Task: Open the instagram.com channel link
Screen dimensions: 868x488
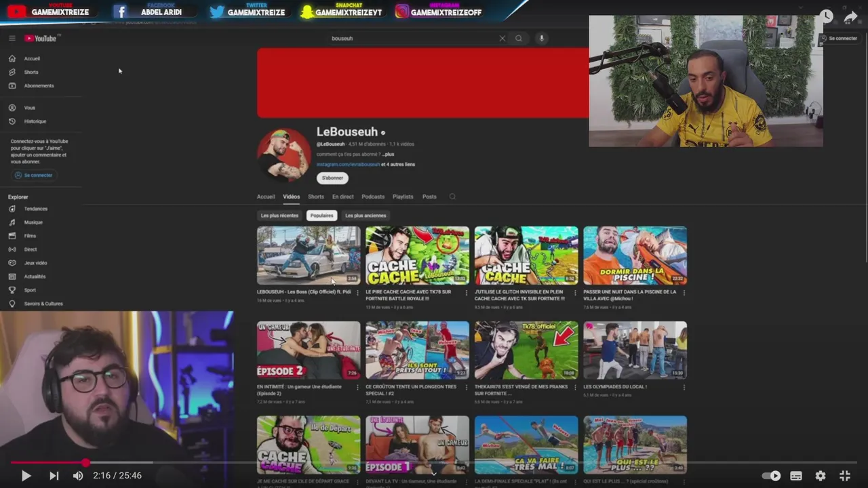Action: (348, 164)
